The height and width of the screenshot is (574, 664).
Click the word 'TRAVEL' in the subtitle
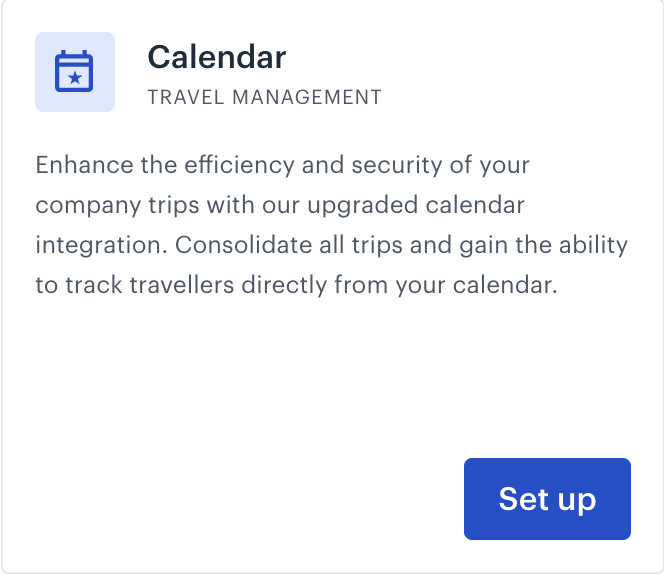(x=186, y=97)
